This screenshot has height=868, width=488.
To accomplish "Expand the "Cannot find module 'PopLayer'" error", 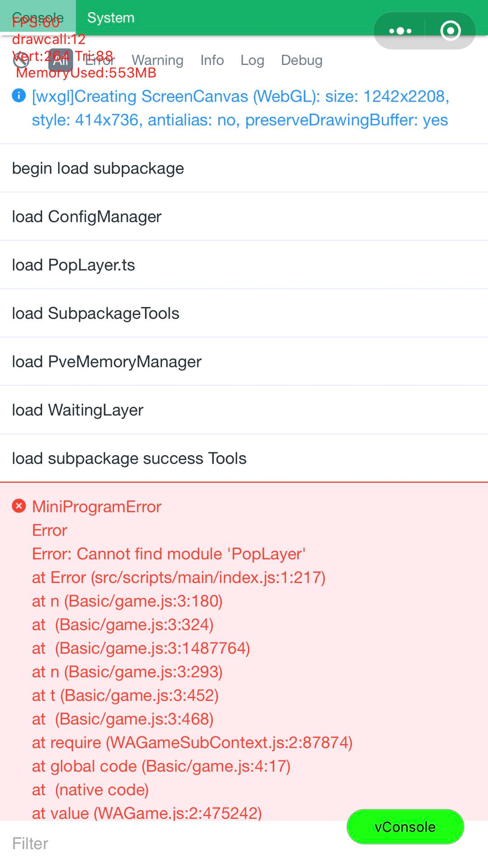I will 169,554.
